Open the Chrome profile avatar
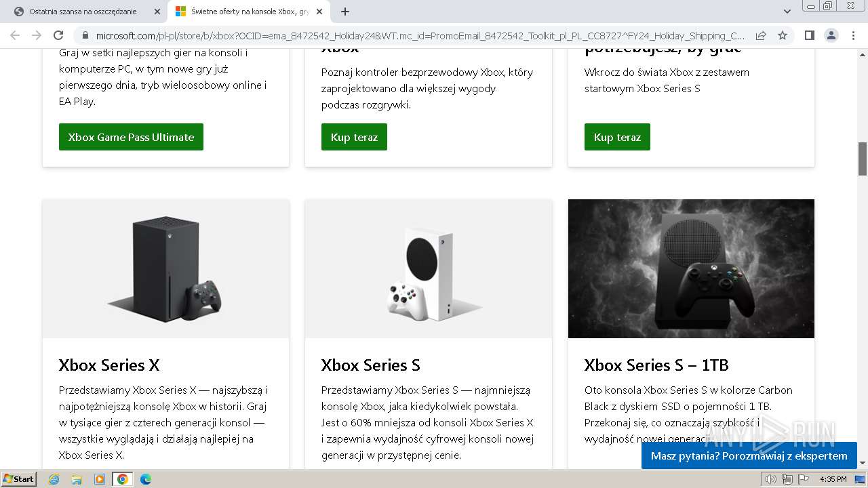 (831, 35)
